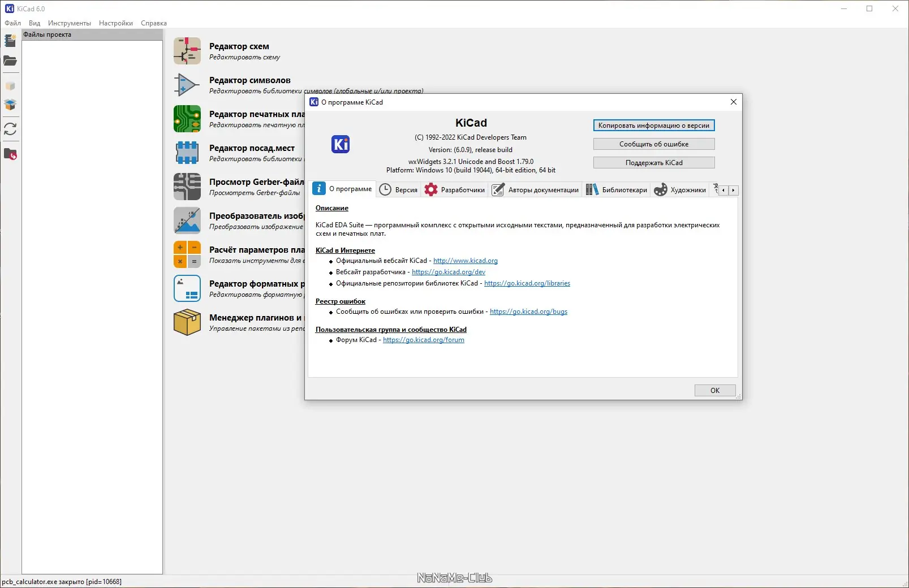Open the go.kicad.org/libraries link
Image resolution: width=909 pixels, height=588 pixels.
pyautogui.click(x=527, y=283)
